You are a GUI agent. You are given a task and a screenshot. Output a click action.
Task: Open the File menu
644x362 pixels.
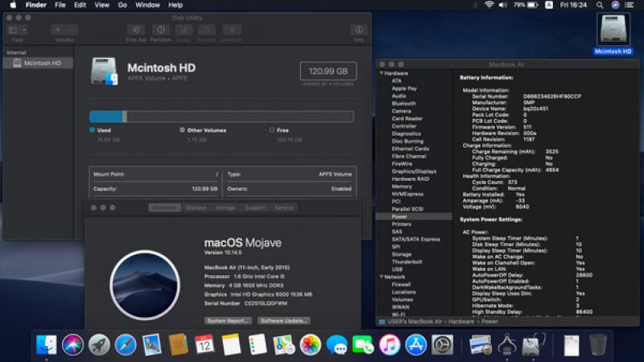(x=60, y=5)
